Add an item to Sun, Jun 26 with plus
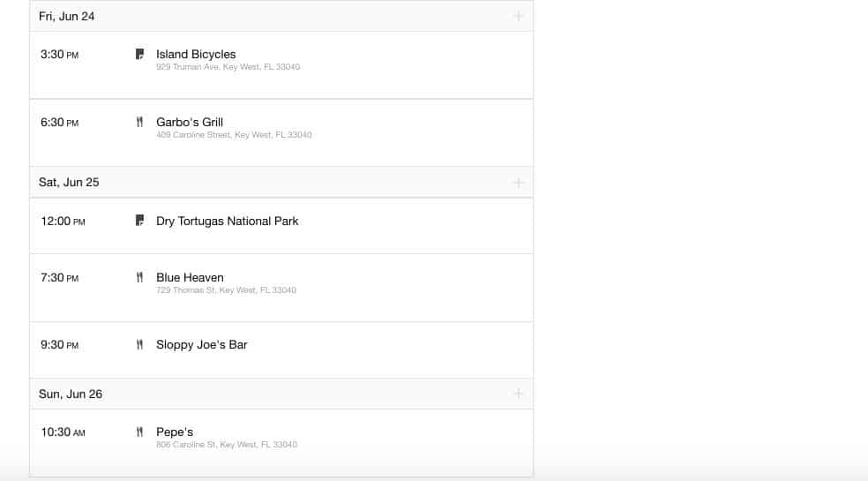868x481 pixels. pyautogui.click(x=518, y=394)
